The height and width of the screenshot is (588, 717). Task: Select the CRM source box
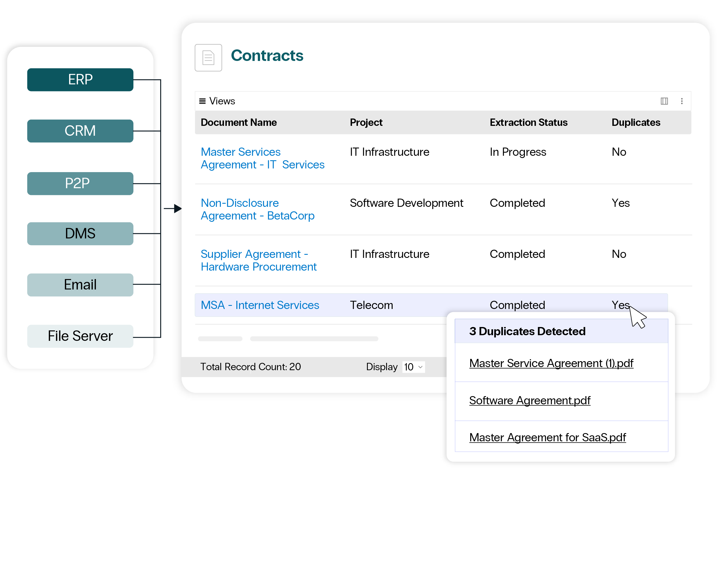(80, 131)
